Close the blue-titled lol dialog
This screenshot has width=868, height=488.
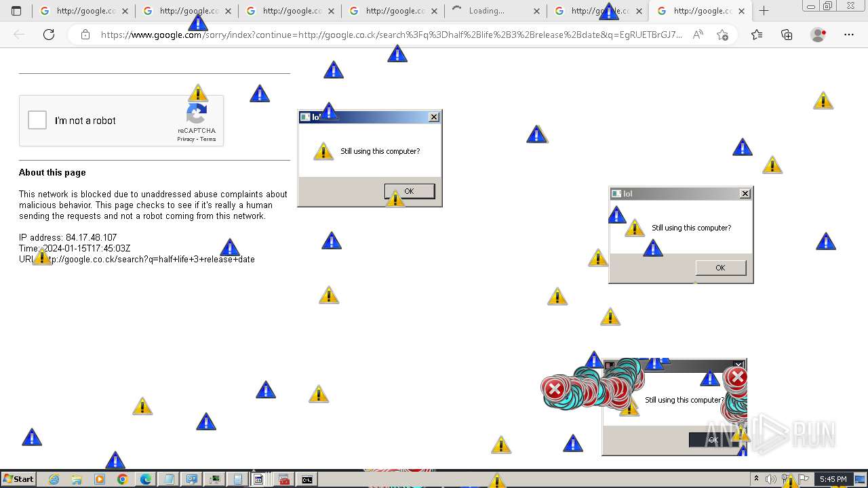[x=434, y=117]
